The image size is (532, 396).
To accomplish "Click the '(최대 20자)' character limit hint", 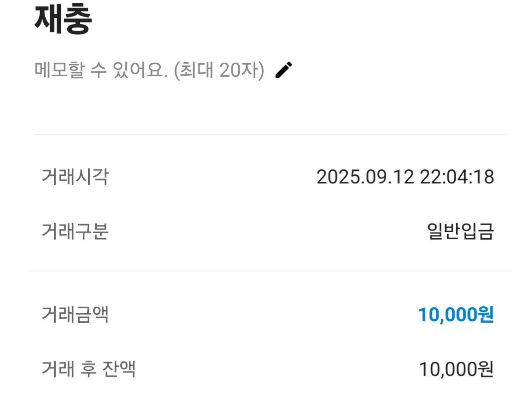I will 218,71.
